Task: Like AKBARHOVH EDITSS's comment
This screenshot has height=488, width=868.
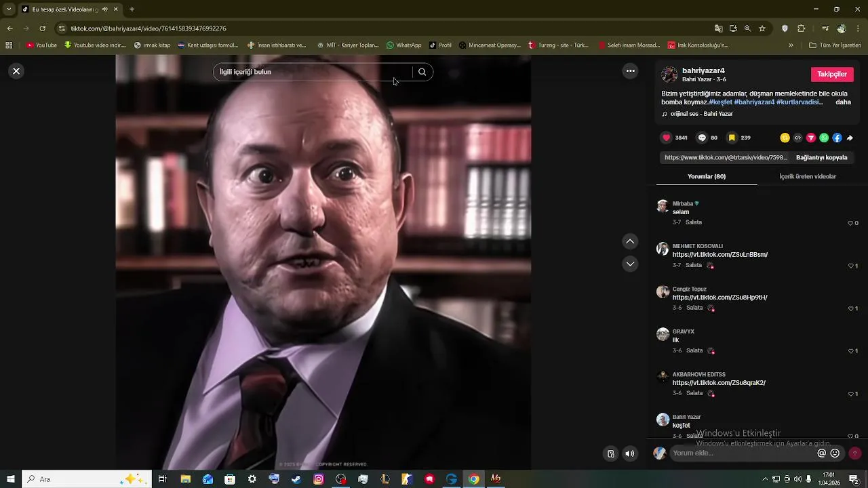Action: coord(850,394)
